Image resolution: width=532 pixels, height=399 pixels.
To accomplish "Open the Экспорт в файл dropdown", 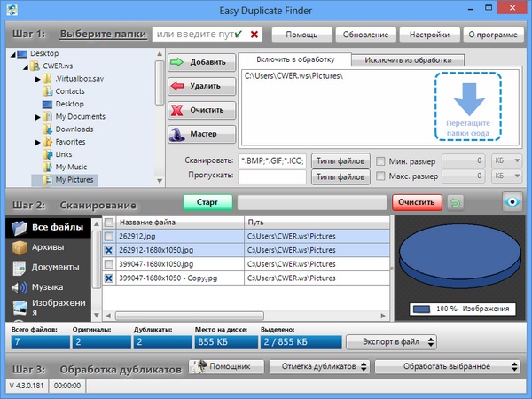I will (x=391, y=340).
